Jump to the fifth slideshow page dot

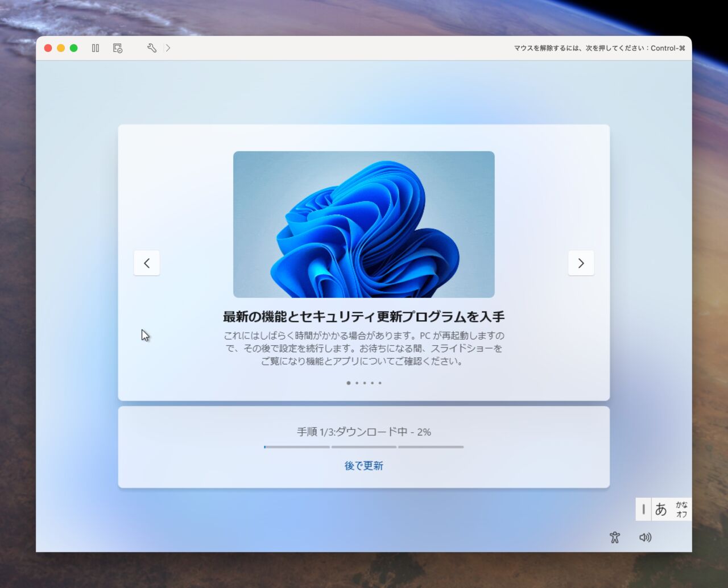coord(380,383)
